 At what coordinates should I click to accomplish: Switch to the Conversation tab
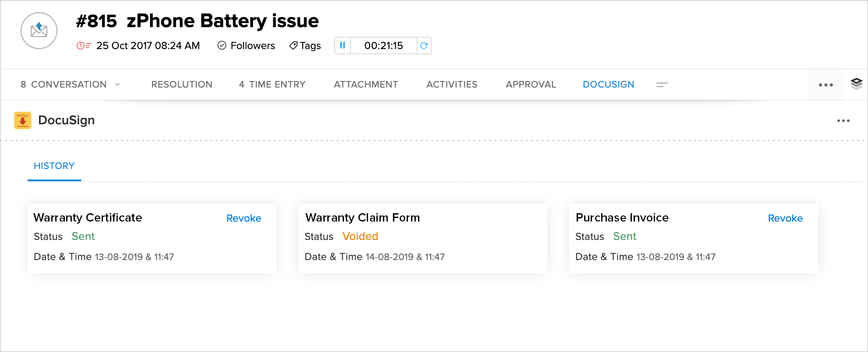coord(64,84)
